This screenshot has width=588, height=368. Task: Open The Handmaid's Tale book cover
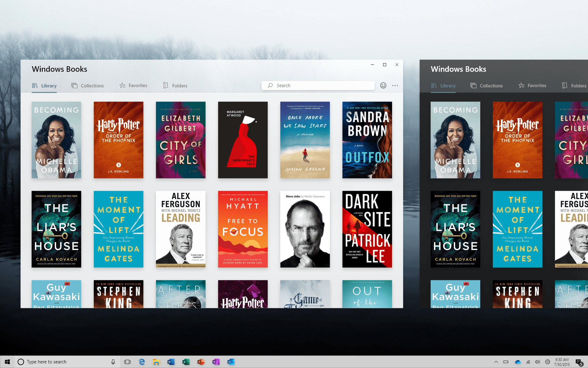coord(243,140)
